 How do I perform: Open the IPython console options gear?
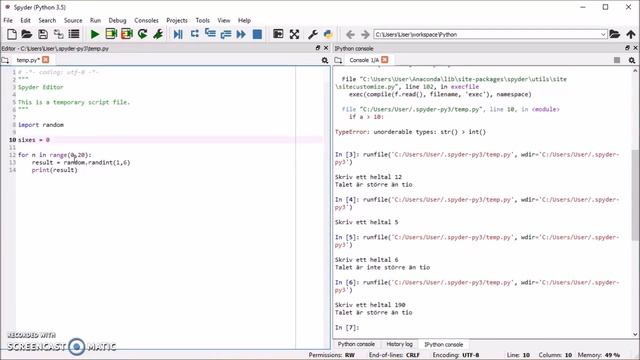click(632, 60)
